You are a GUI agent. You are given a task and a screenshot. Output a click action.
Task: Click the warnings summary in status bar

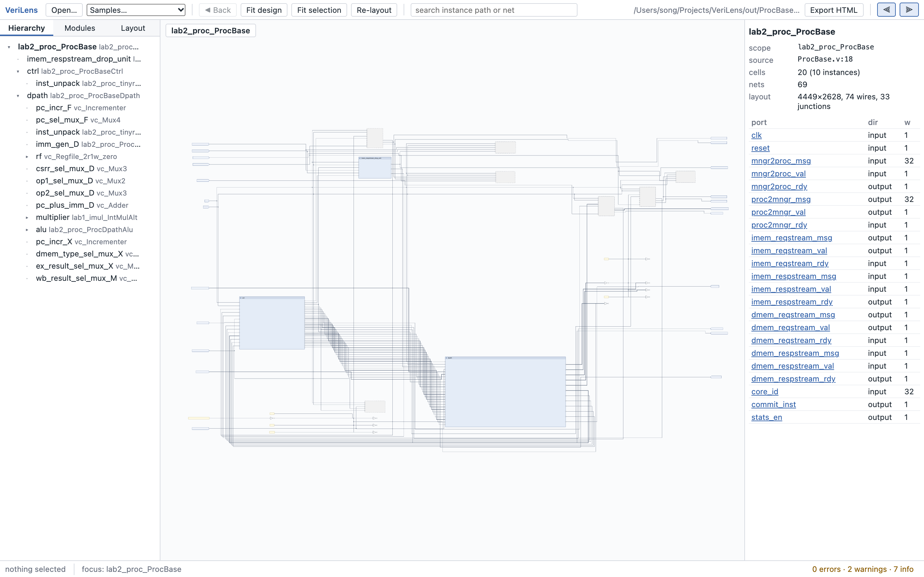[x=867, y=569]
